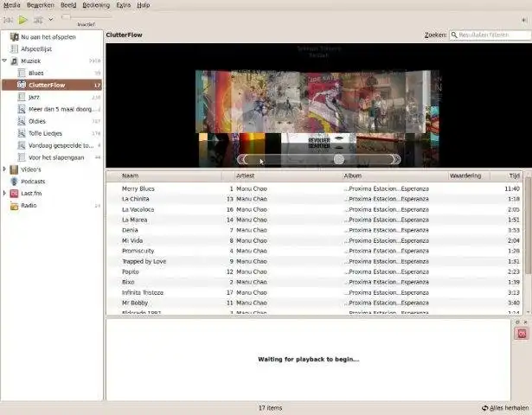
Task: Expand the Video's tree node
Action: click(x=4, y=169)
